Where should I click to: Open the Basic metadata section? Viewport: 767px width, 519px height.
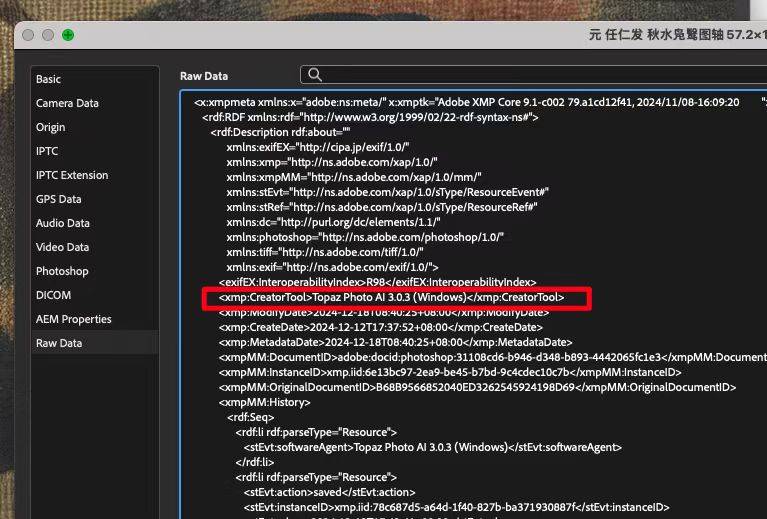click(x=49, y=79)
